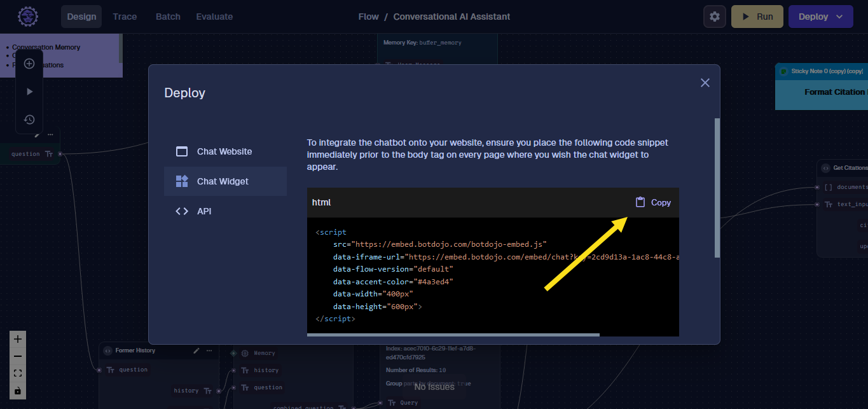
Task: Click the Deploy dialog heading
Action: tap(185, 93)
